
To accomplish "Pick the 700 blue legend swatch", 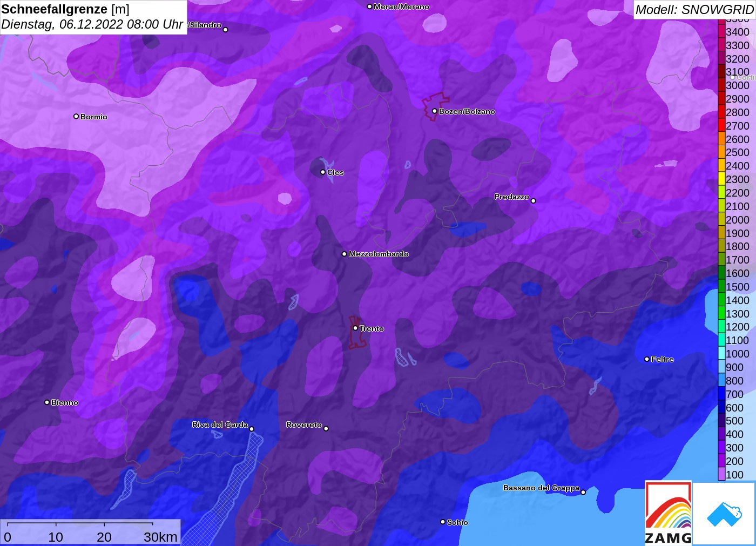I will coord(721,394).
